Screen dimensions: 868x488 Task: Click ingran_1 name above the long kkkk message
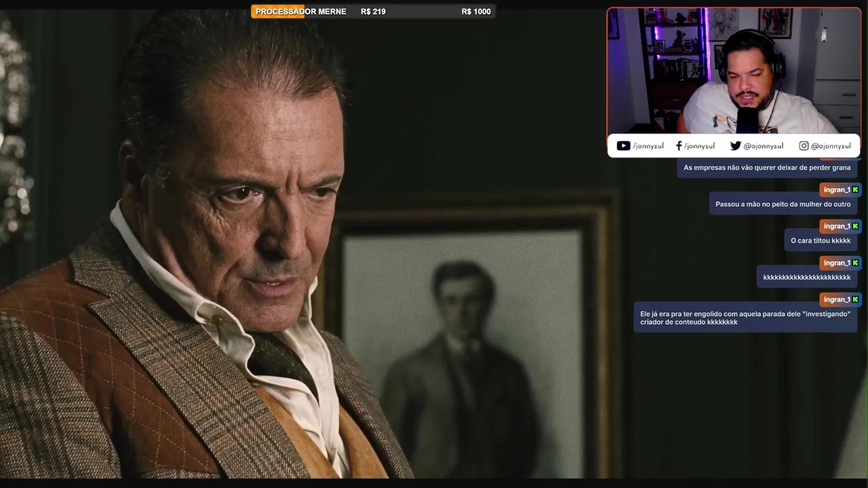(837, 263)
